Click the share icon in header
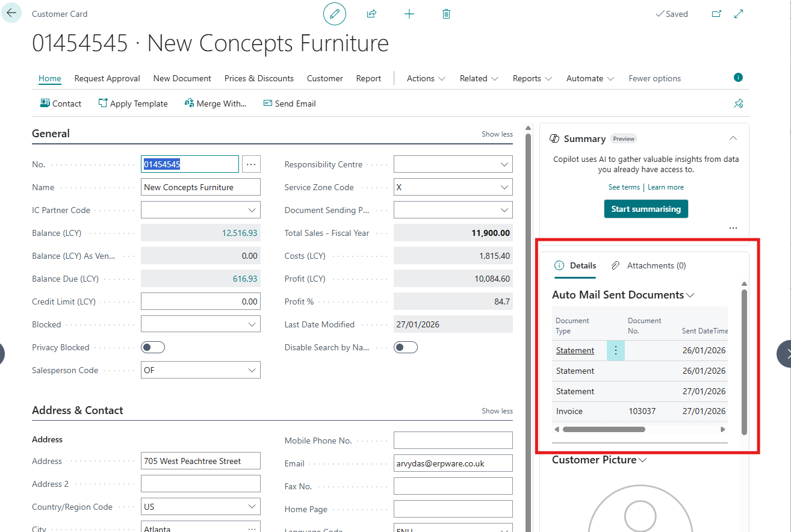The image size is (791, 532). click(x=371, y=14)
